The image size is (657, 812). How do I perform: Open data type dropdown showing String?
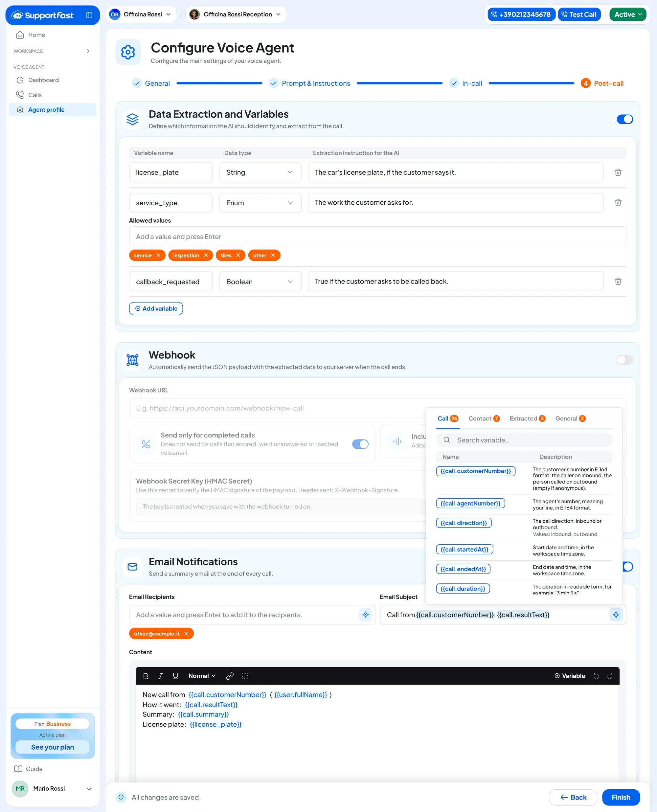coord(261,172)
